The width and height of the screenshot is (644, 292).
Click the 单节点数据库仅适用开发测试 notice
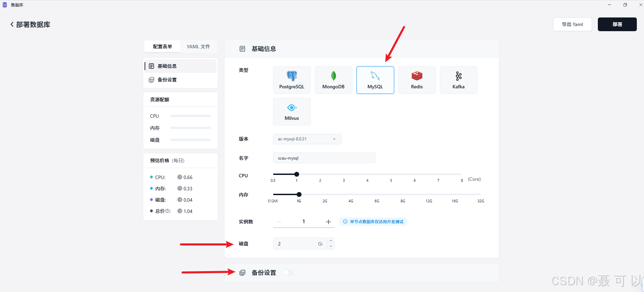coord(373,222)
